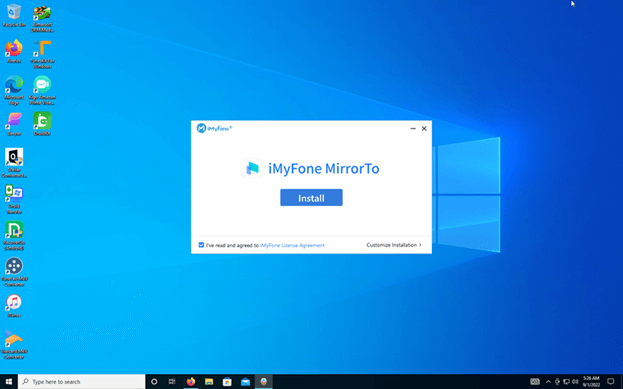Open the clock and date flyout
This screenshot has height=389, width=623.
pos(591,381)
